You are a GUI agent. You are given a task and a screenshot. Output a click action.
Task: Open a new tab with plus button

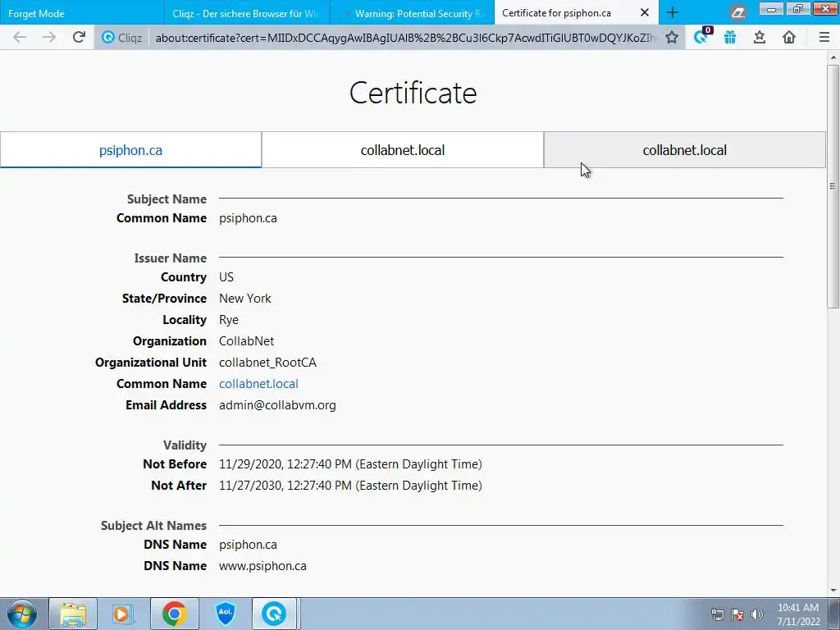point(673,13)
